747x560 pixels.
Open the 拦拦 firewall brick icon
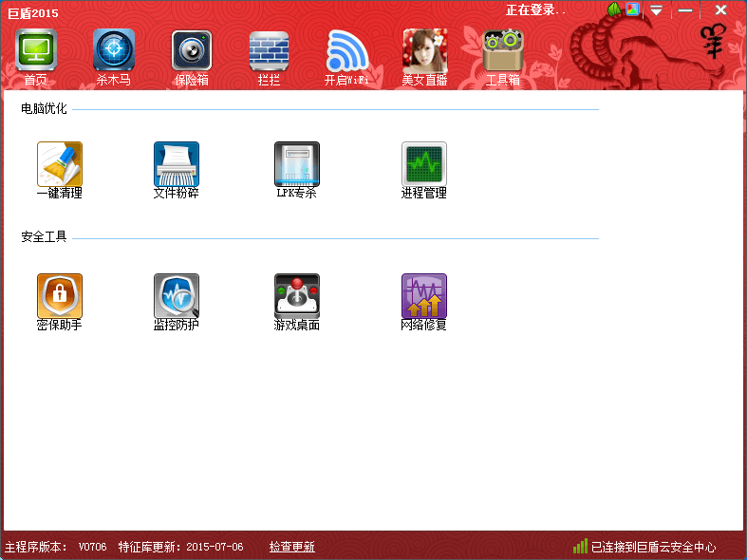(x=270, y=50)
